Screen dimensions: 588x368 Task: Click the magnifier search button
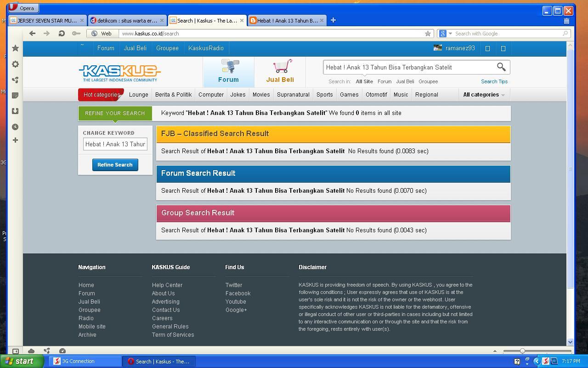(501, 67)
